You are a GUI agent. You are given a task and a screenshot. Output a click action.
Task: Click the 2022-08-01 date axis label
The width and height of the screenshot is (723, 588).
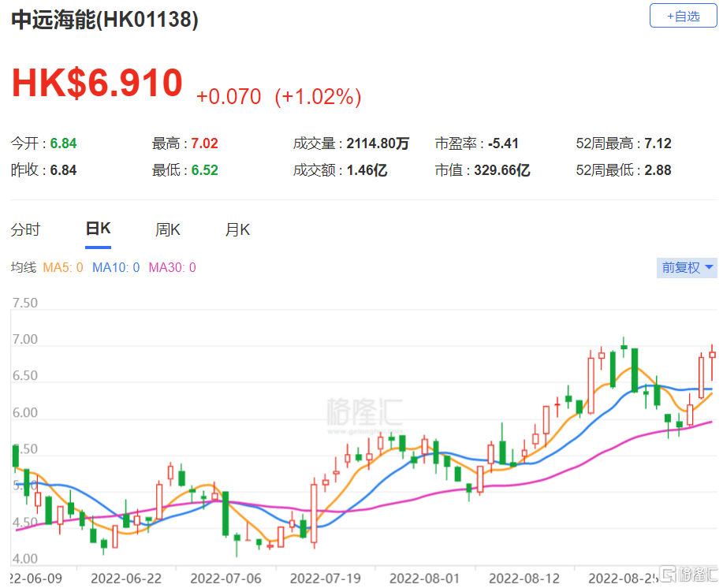tap(425, 579)
